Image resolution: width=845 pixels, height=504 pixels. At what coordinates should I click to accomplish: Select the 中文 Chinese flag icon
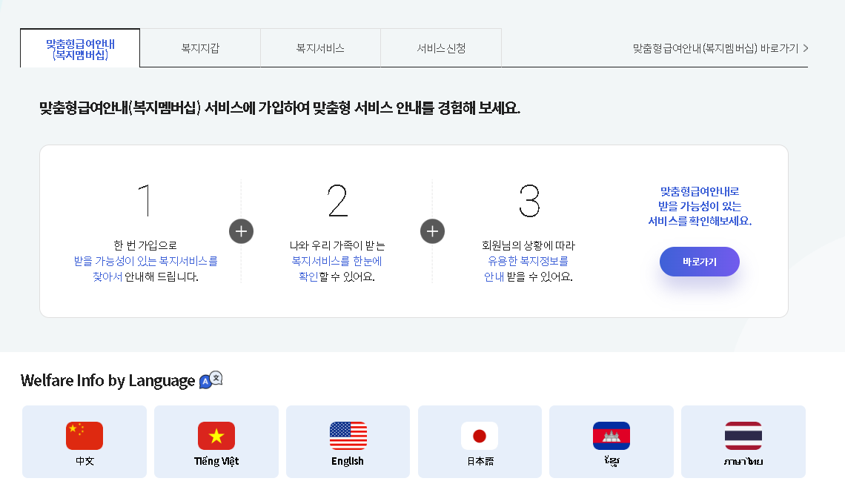(84, 436)
